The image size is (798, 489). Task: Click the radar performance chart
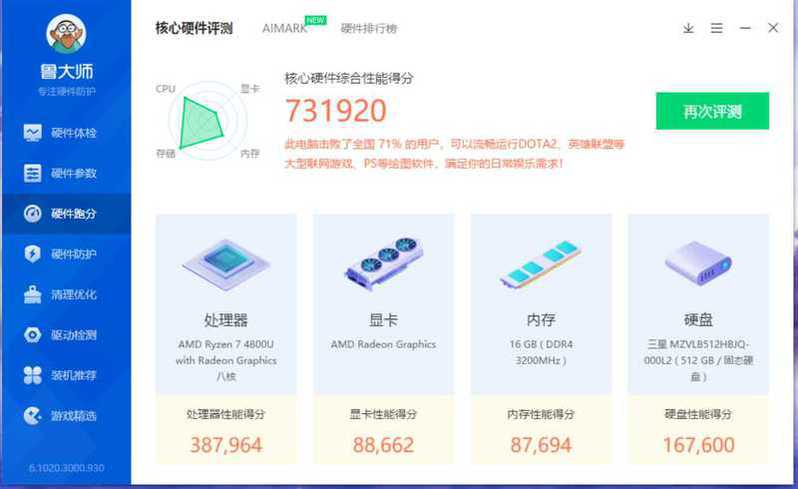tap(207, 121)
